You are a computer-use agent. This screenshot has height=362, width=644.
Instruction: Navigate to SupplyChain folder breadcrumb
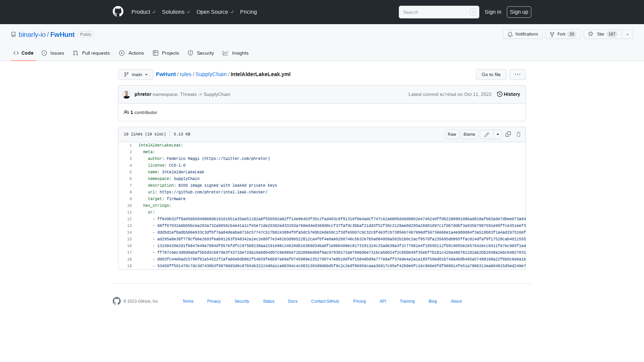point(211,74)
